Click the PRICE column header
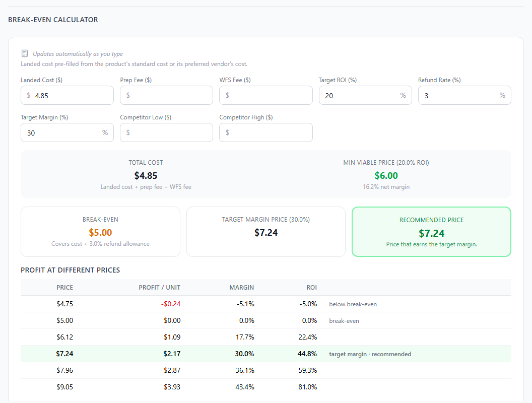 click(65, 287)
